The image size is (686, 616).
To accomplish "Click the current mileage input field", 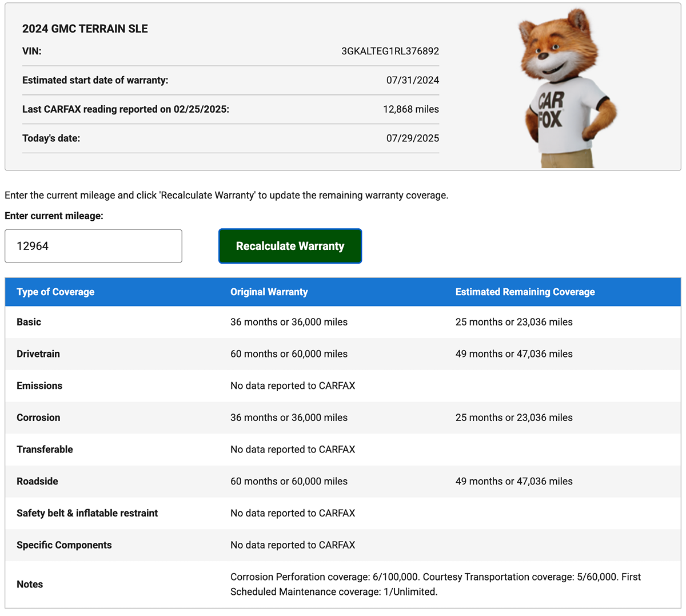I will (93, 246).
